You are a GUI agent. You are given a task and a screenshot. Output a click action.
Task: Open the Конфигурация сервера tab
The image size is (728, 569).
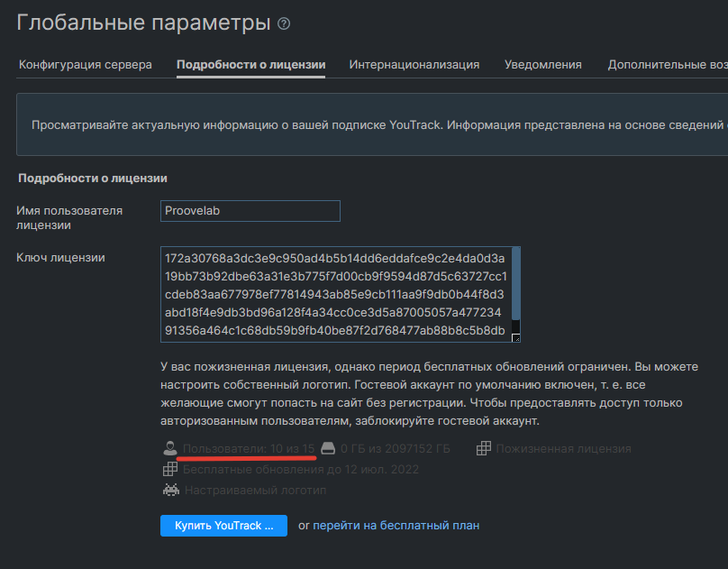tap(86, 65)
